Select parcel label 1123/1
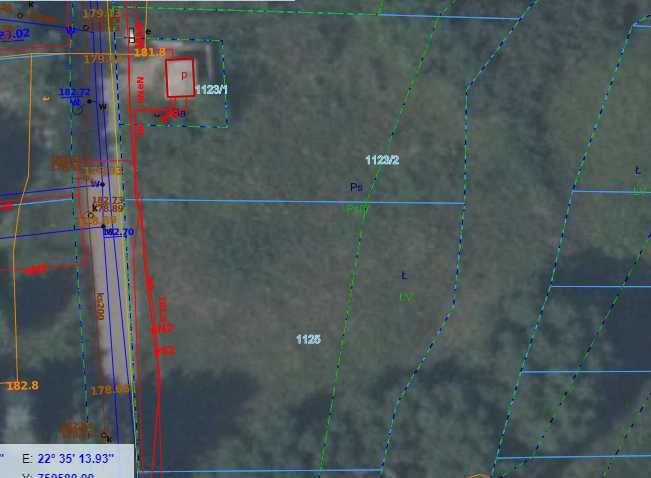The height and width of the screenshot is (478, 651). tap(211, 89)
